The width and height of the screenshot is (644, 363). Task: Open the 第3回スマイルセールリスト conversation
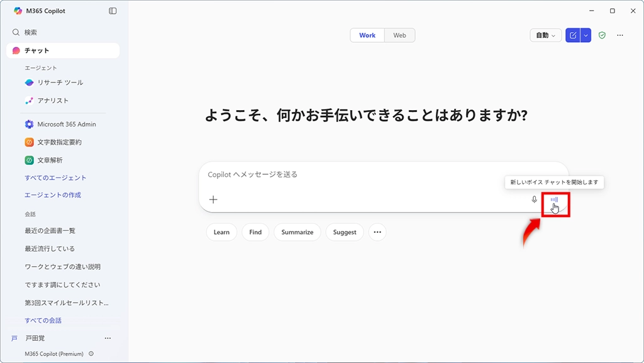[x=67, y=303]
